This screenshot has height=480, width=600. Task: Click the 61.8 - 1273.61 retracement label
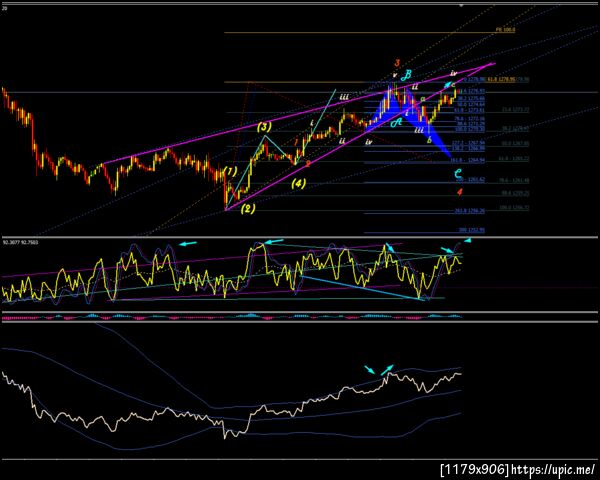click(470, 110)
